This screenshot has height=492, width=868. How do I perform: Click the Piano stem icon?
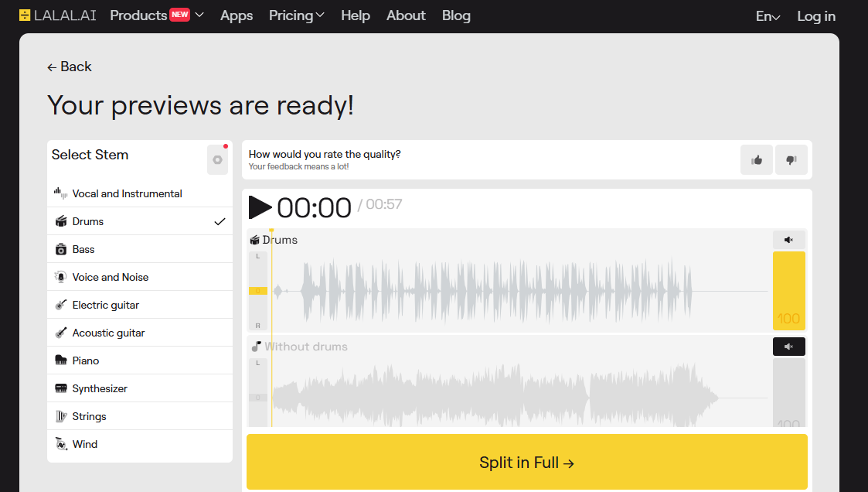pyautogui.click(x=61, y=360)
